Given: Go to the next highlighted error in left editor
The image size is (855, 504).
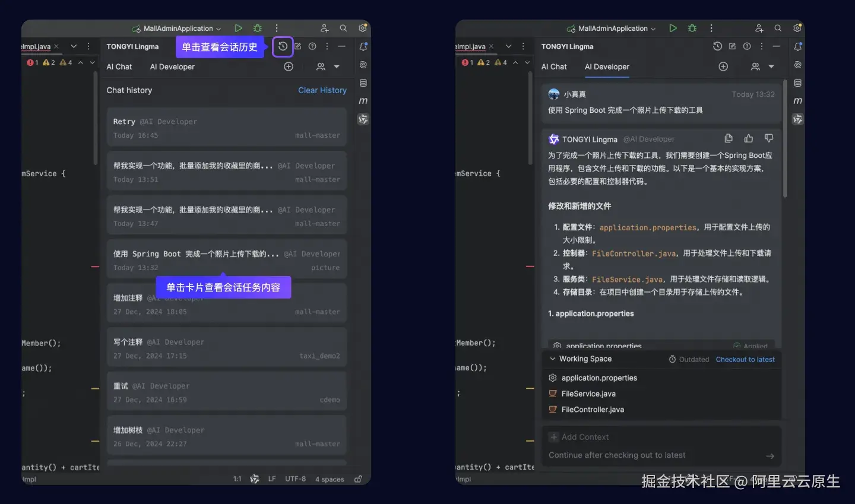Looking at the screenshot, I should (92, 62).
